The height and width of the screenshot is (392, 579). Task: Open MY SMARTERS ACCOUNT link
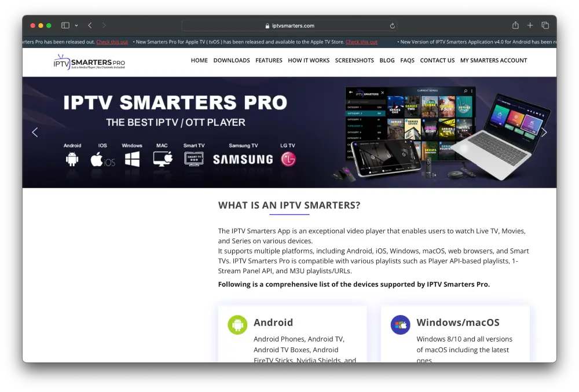click(x=494, y=60)
